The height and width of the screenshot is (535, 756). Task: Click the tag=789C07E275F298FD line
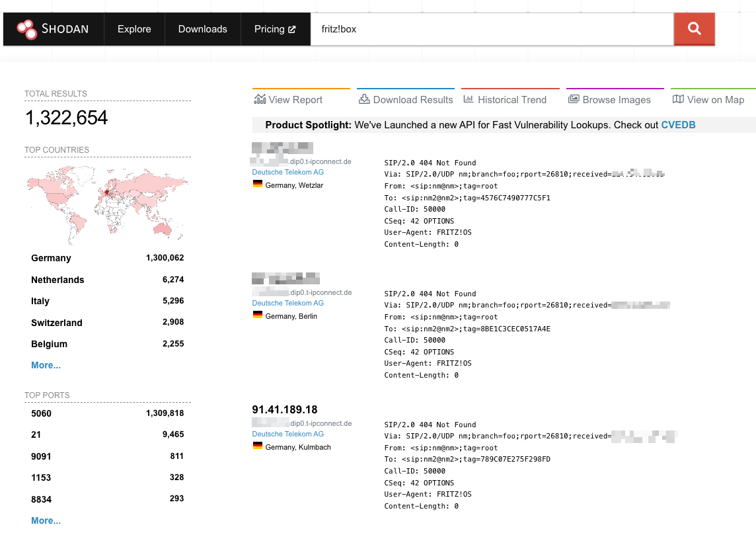point(467,459)
